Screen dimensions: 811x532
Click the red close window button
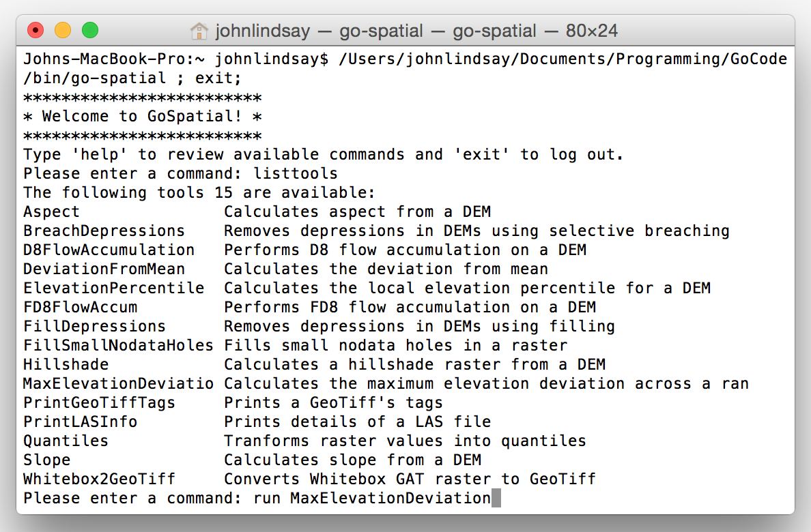click(x=35, y=31)
